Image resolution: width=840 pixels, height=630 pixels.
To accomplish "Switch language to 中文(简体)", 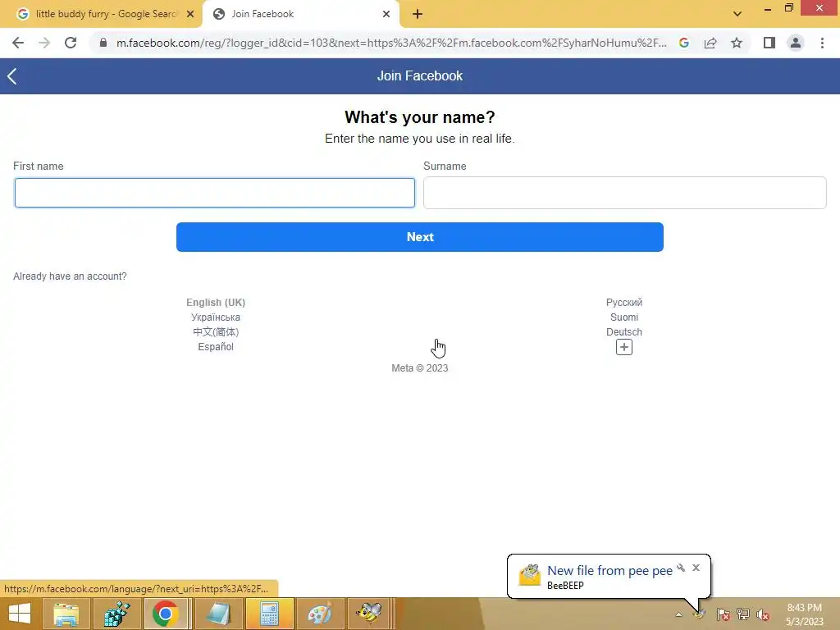I will coord(216,332).
